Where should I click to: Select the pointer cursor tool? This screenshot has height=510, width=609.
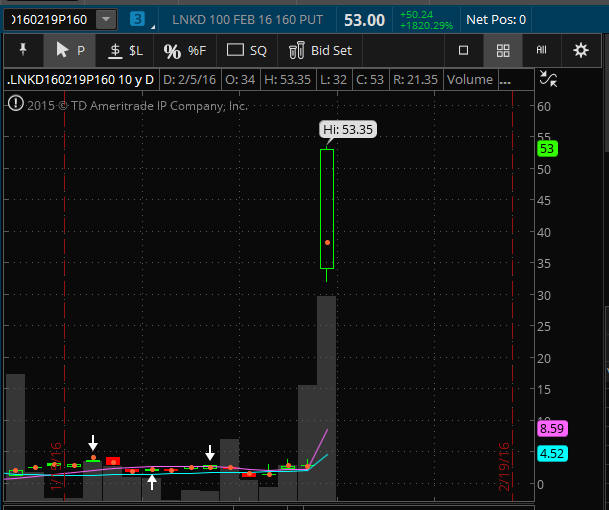[69, 50]
